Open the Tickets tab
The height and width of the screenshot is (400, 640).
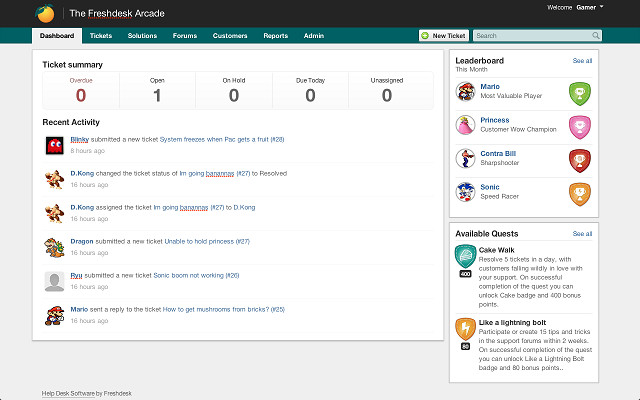101,36
